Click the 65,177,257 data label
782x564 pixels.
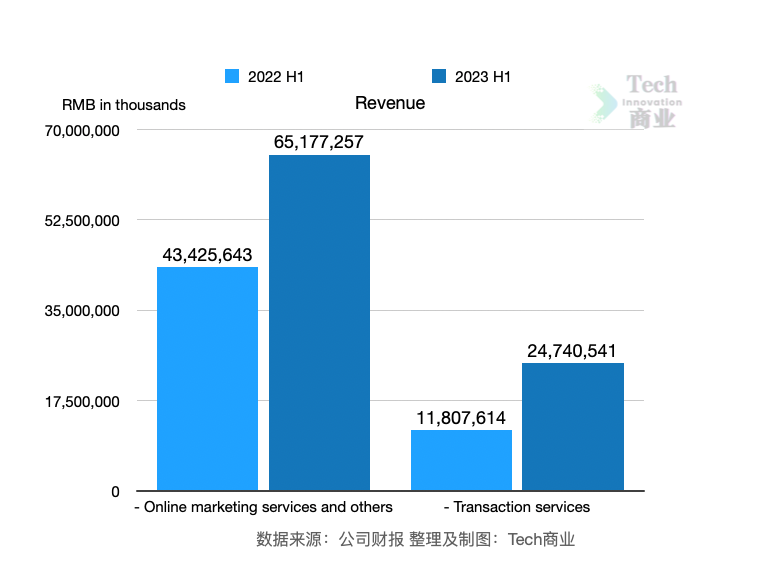pyautogui.click(x=319, y=142)
